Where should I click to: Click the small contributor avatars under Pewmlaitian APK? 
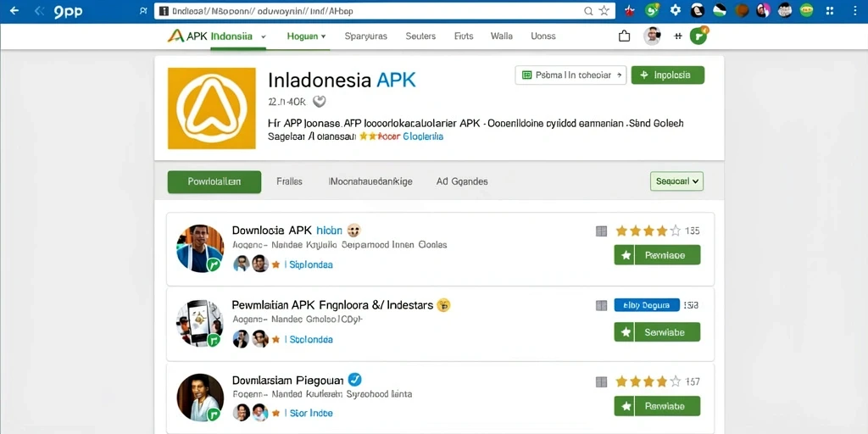[x=251, y=339]
